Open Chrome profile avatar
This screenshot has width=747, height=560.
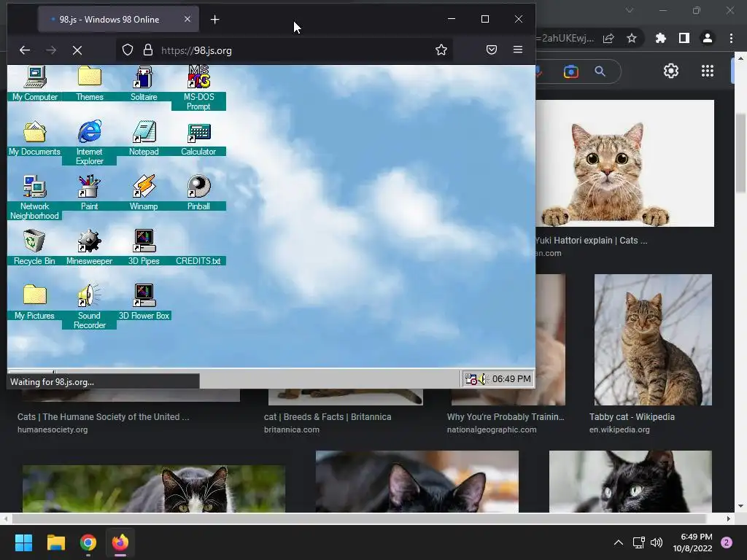pyautogui.click(x=708, y=38)
